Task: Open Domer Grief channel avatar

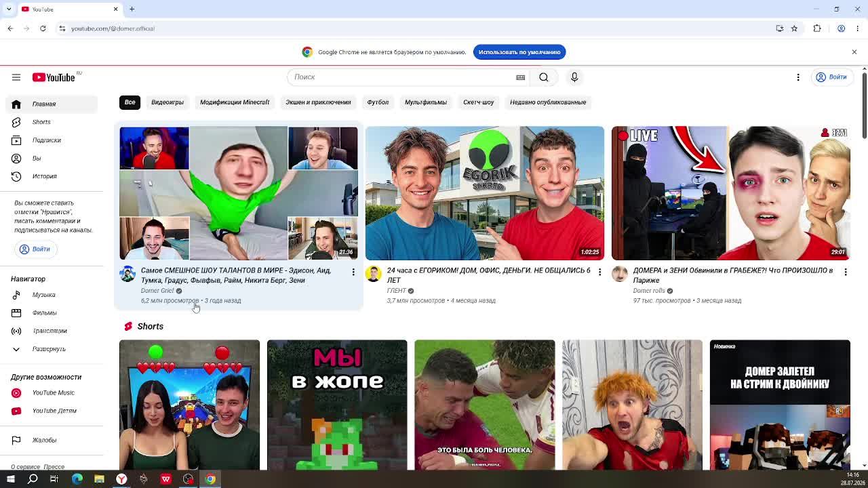Action: tap(127, 274)
